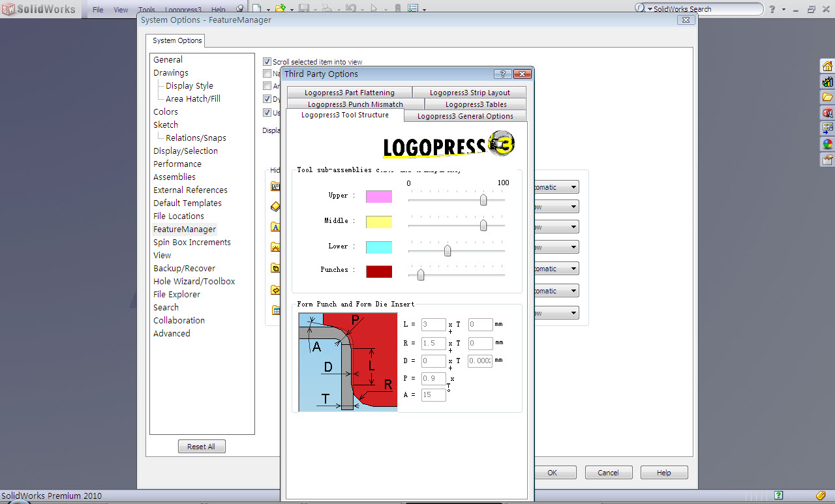Open SolidWorks Resources home icon in task pane
The height and width of the screenshot is (504, 835).
coord(827,66)
